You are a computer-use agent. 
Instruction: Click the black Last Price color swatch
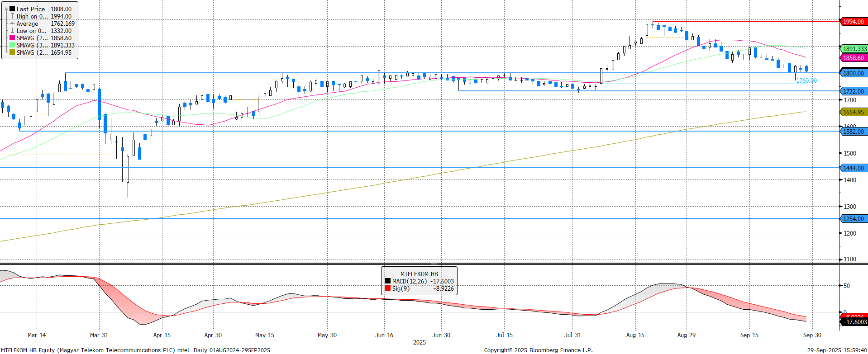point(12,9)
